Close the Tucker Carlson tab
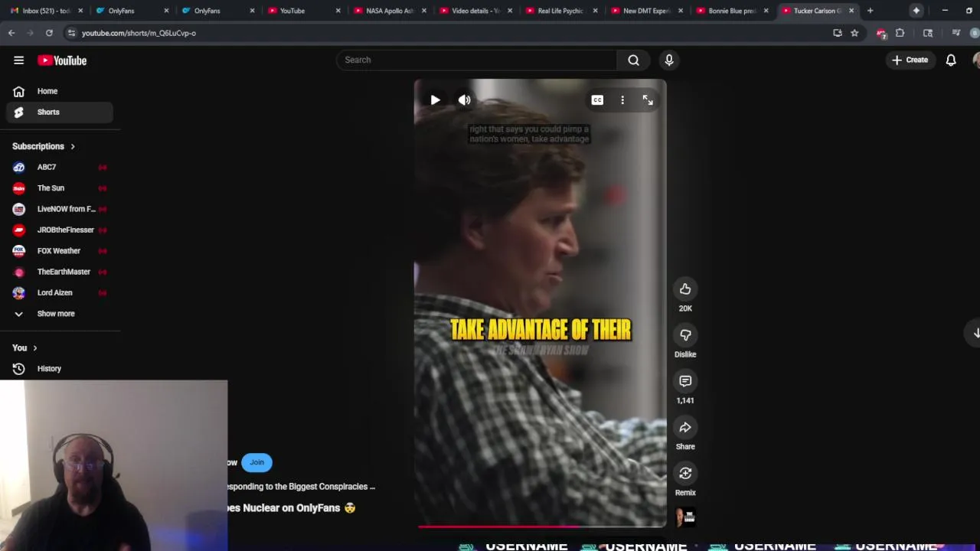The height and width of the screenshot is (551, 980). click(851, 11)
